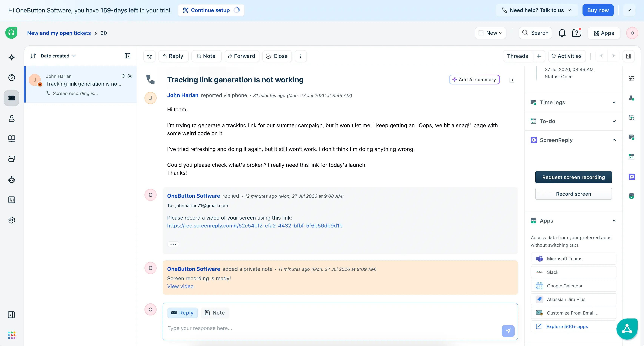Open the Admin settings gear icon

(x=12, y=220)
